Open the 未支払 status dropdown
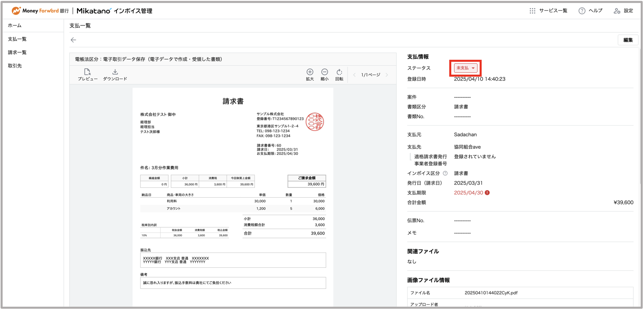The width and height of the screenshot is (644, 310). pos(465,68)
